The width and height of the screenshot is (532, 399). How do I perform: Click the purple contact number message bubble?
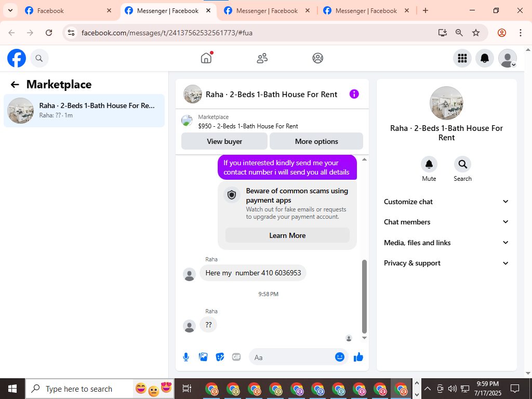[287, 167]
